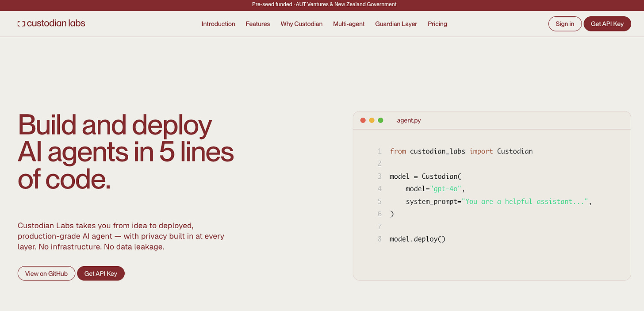Click the import line of code
Viewport: 644px width, 311px height.
pos(461,151)
